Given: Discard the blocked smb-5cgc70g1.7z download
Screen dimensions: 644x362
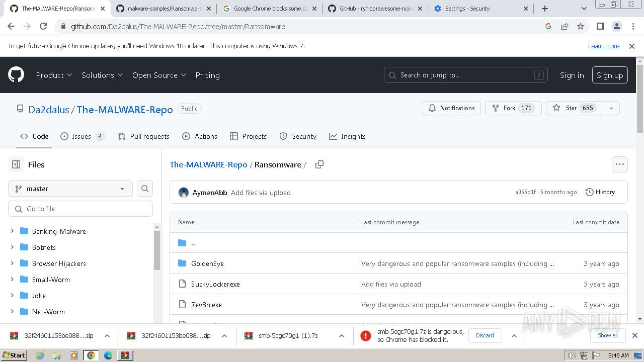Looking at the screenshot, I should (x=485, y=335).
